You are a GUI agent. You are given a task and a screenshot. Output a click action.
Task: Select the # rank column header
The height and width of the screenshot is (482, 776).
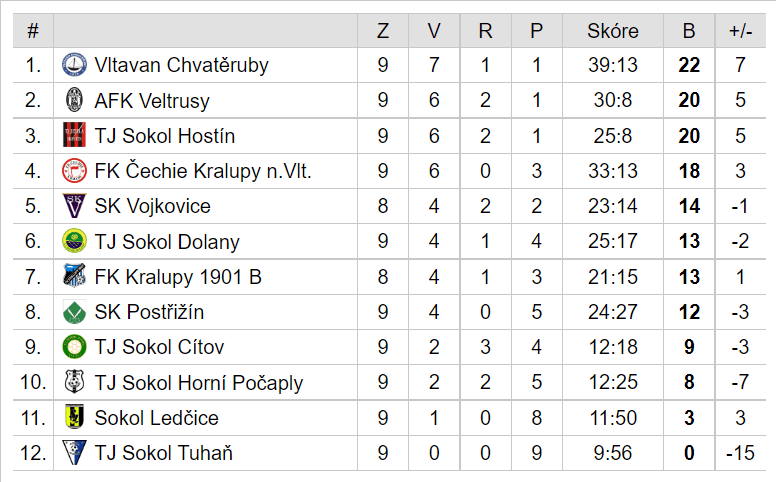(x=33, y=31)
